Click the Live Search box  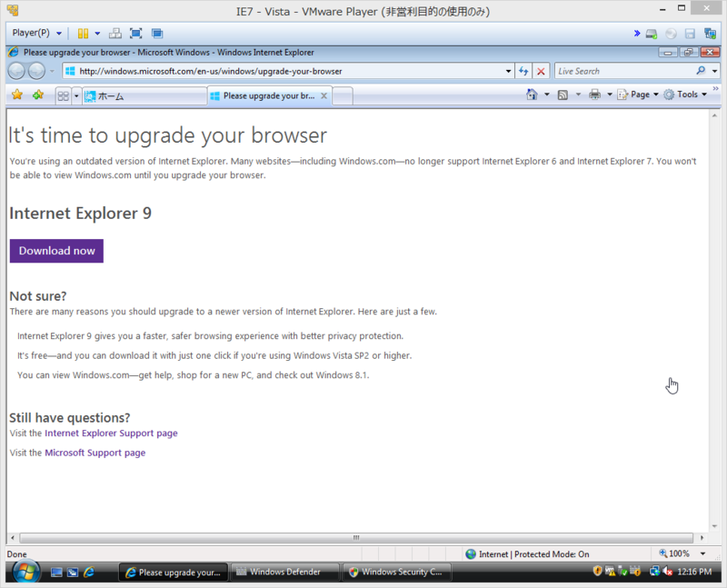pyautogui.click(x=625, y=71)
